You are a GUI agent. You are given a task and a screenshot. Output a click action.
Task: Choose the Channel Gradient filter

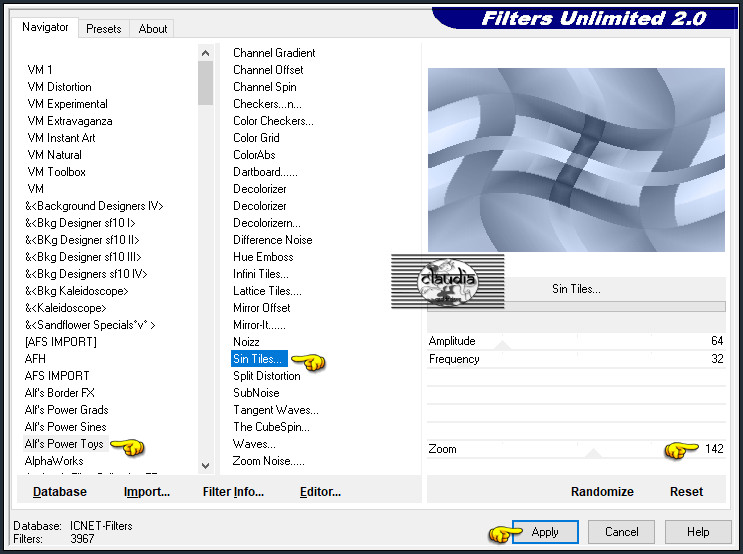click(274, 53)
